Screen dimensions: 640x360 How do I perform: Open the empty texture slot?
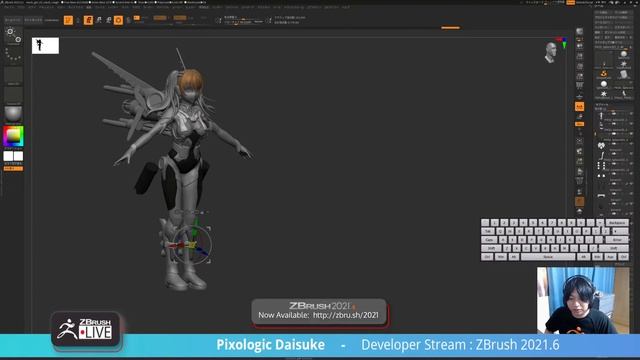click(x=13, y=95)
